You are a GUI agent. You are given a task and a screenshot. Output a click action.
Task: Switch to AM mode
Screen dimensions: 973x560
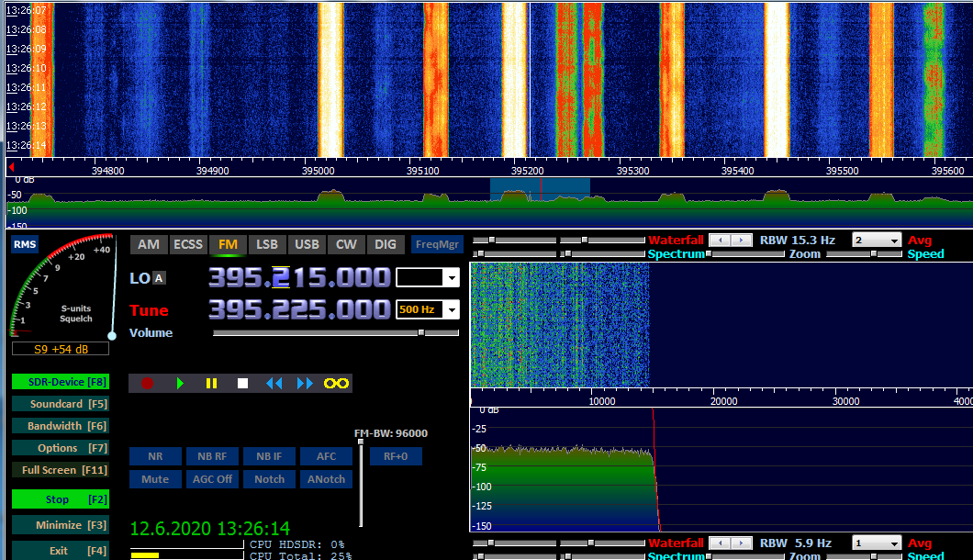click(149, 244)
